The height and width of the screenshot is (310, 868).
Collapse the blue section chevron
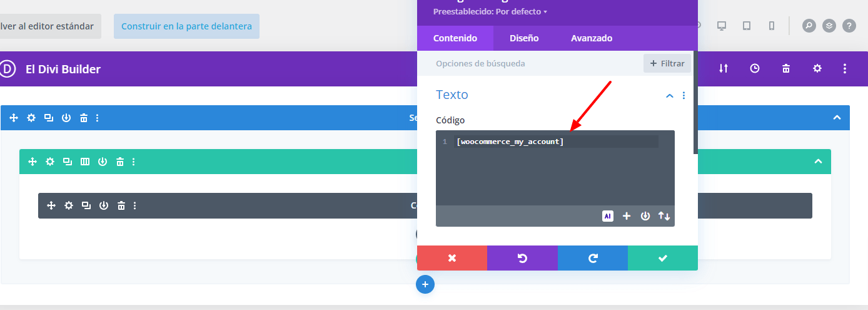tap(837, 118)
